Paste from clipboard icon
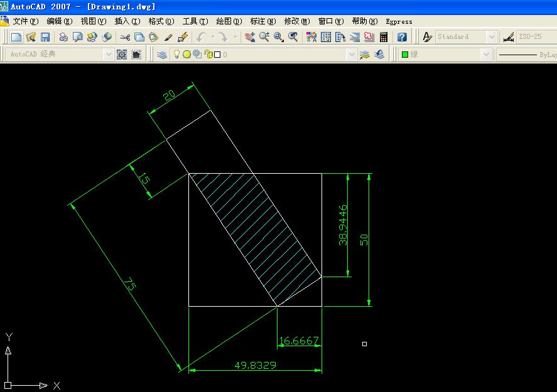The width and height of the screenshot is (557, 392). coord(153,37)
